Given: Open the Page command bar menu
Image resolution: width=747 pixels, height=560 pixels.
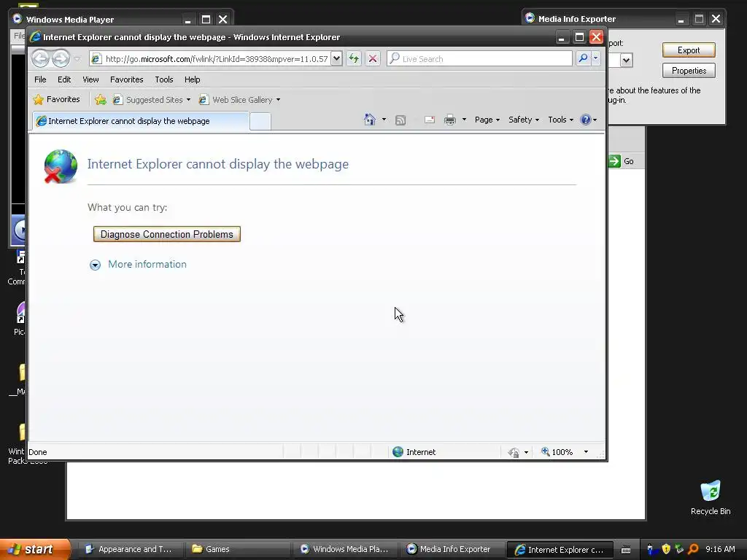Looking at the screenshot, I should (x=487, y=120).
